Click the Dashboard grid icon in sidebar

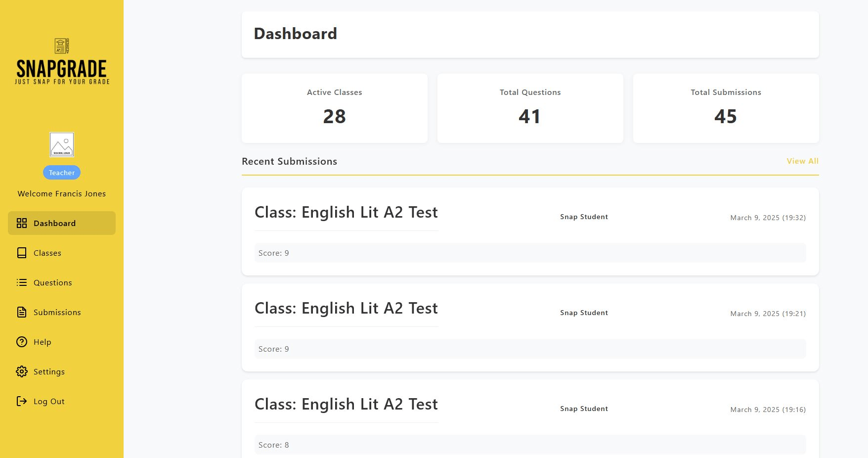[x=22, y=223]
